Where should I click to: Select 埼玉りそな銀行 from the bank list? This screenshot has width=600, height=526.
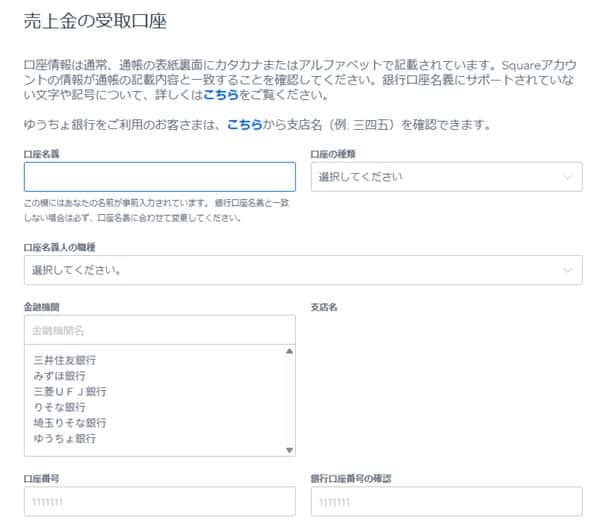(70, 423)
